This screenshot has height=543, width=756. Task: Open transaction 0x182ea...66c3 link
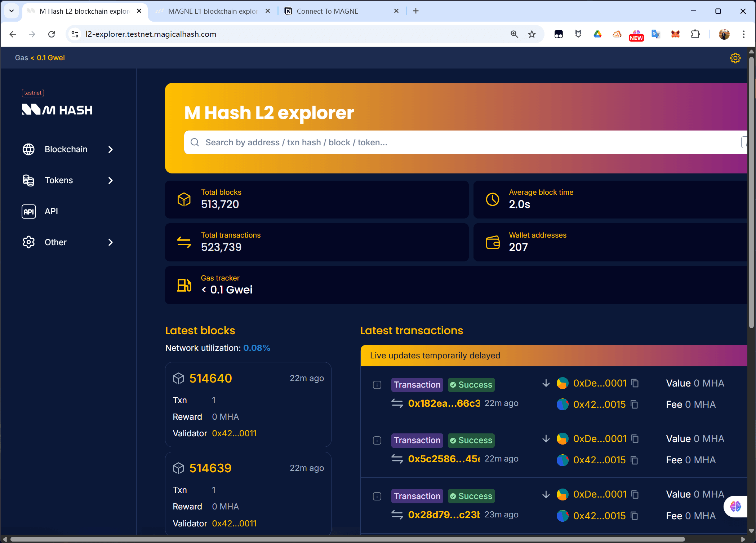[444, 403]
